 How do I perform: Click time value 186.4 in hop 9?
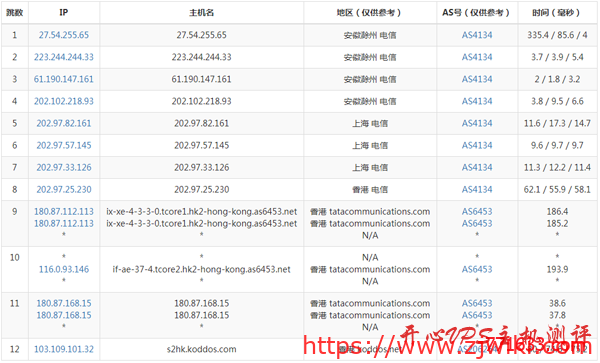point(557,212)
